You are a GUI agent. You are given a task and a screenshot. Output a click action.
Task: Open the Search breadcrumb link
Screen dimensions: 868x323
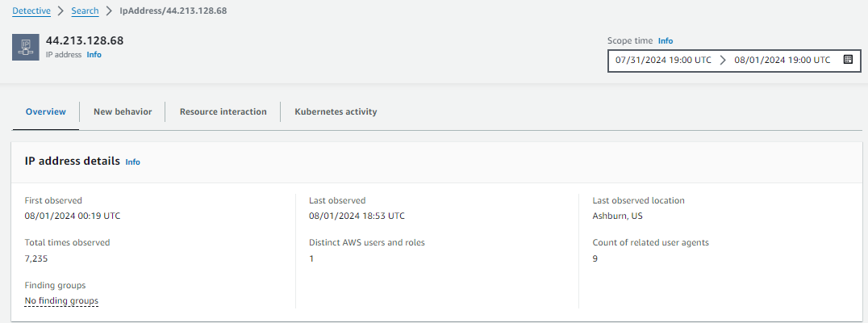point(86,10)
